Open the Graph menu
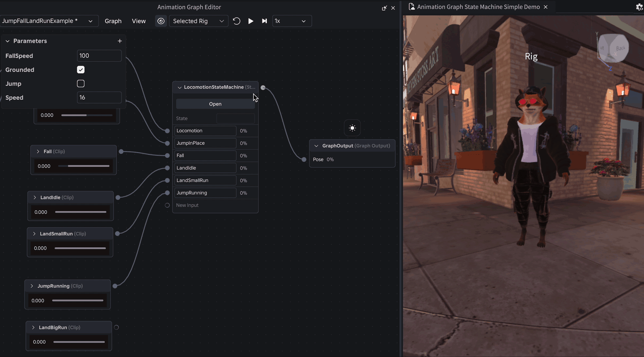The width and height of the screenshot is (644, 357). [x=113, y=21]
